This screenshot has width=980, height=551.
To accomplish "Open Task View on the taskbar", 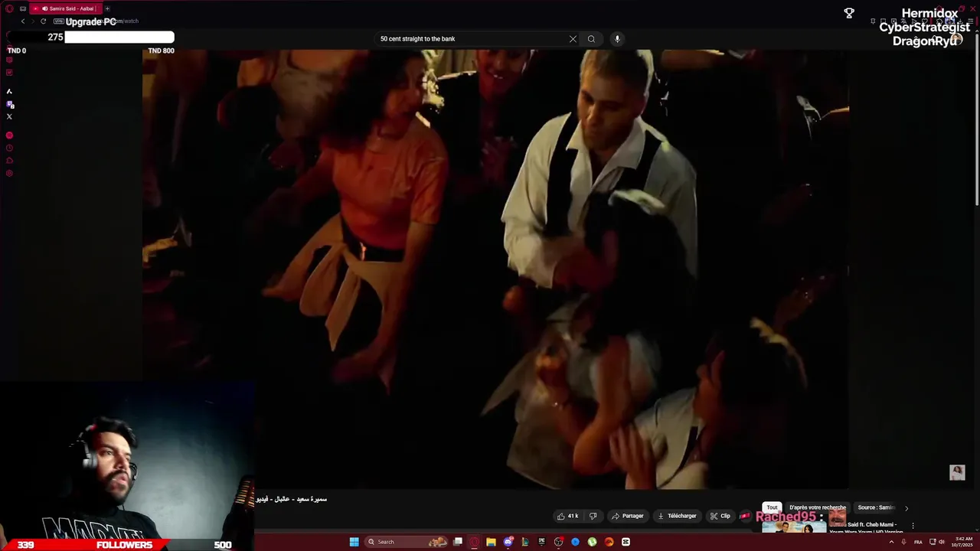I will tap(458, 542).
